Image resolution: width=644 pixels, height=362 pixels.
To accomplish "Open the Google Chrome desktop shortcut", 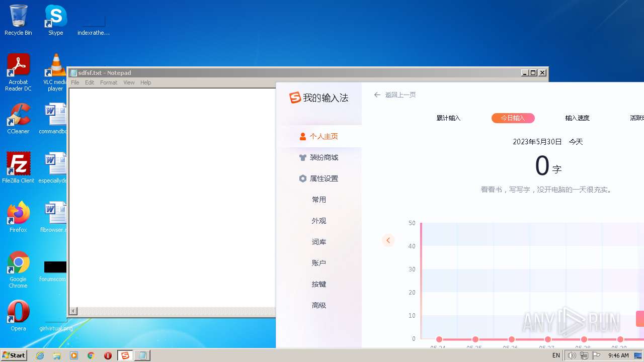I will coord(18,269).
